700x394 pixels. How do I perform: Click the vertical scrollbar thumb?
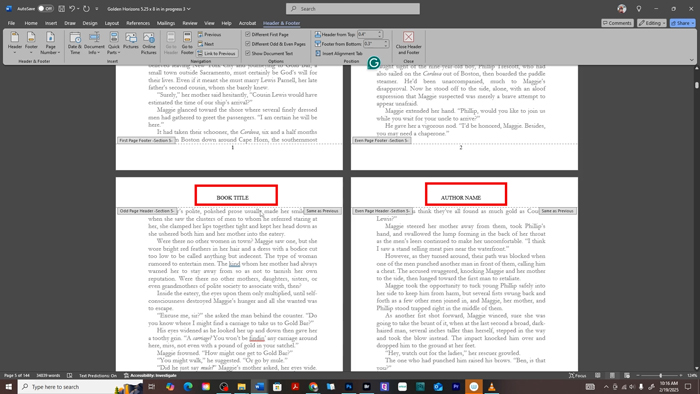point(696,85)
